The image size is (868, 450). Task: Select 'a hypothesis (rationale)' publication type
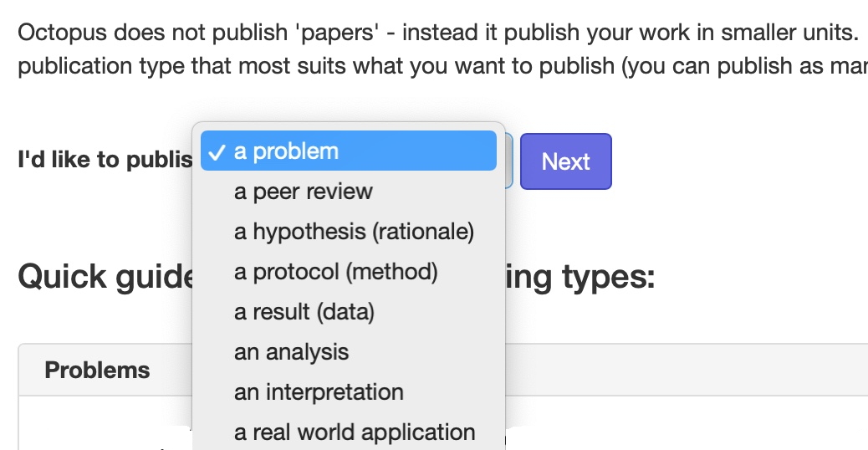coord(354,232)
